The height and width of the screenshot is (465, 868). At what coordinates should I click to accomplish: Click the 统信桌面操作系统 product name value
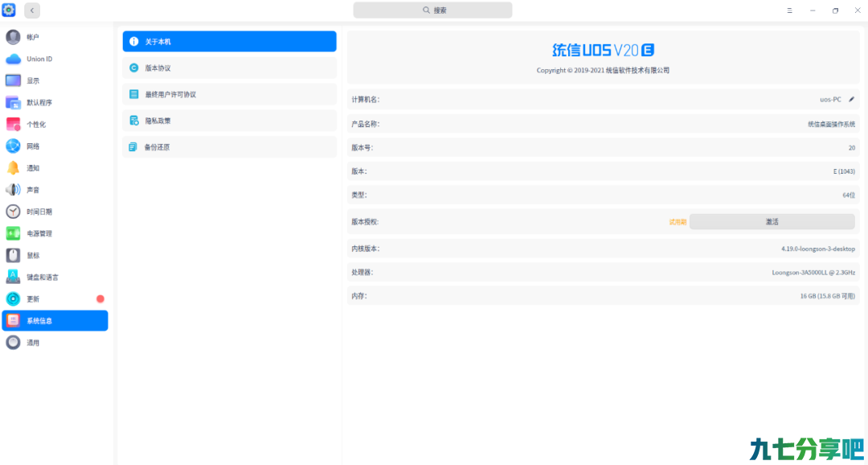[x=832, y=124]
